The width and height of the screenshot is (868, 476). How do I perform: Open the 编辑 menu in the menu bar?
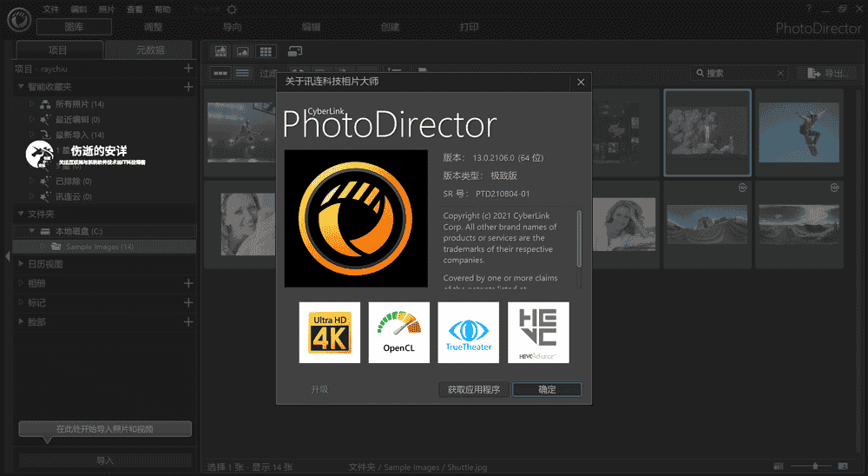(x=79, y=10)
